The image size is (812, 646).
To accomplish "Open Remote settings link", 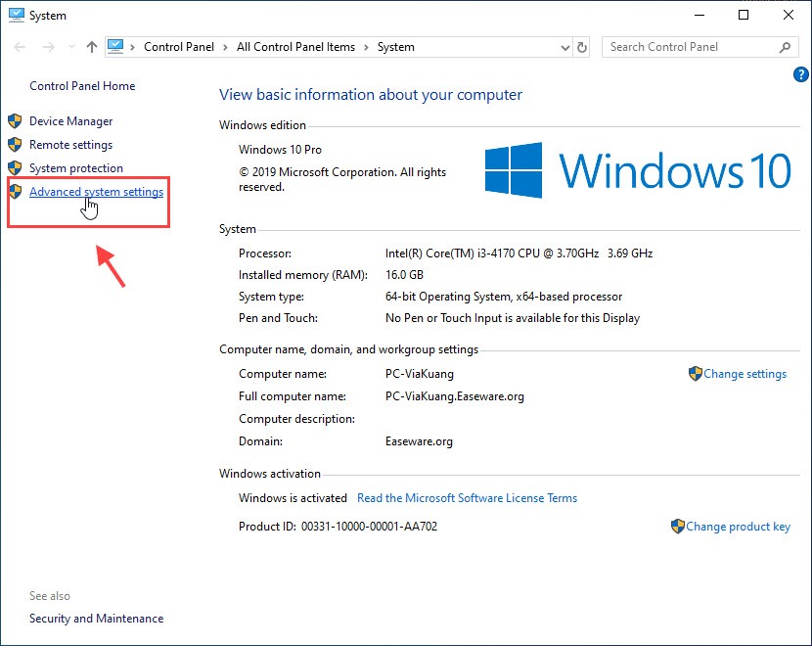I will (71, 145).
